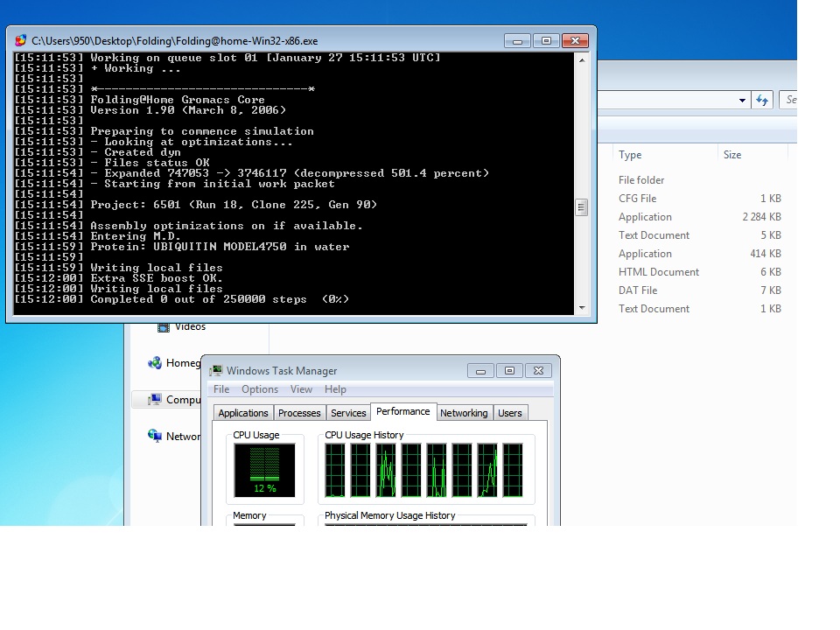Select the HTML Document row
This screenshot has height=630, width=840.
(699, 272)
